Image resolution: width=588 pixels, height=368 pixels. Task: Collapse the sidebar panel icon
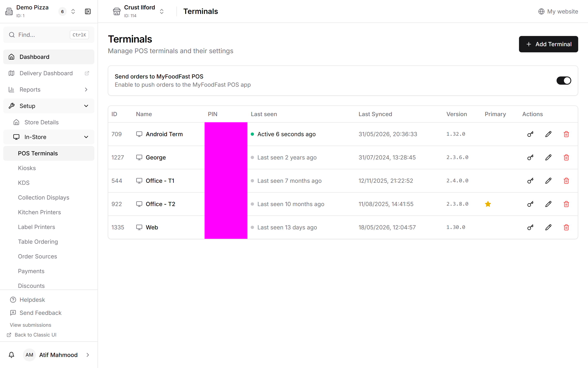pos(88,11)
